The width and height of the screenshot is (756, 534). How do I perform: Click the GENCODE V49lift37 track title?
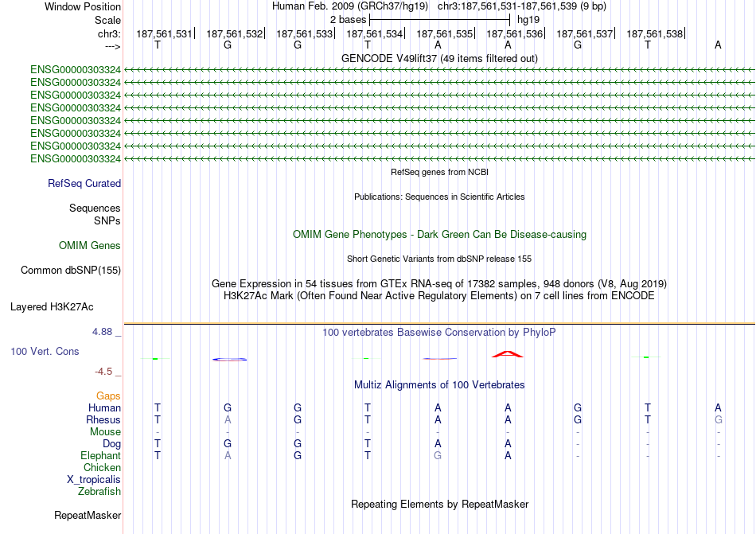[439, 59]
